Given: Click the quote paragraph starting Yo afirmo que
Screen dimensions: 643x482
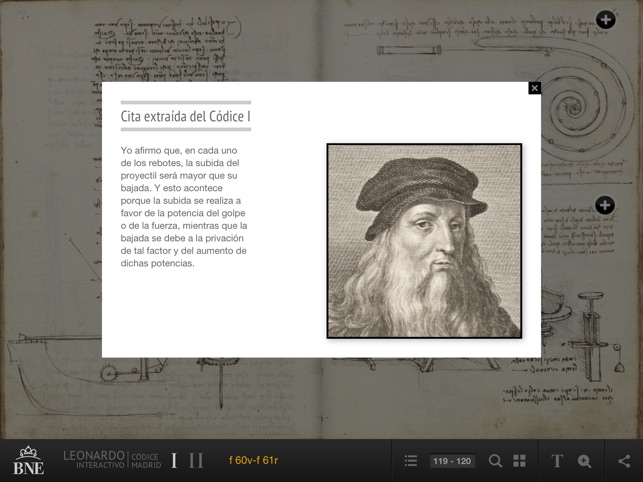Looking at the screenshot, I should tap(184, 207).
